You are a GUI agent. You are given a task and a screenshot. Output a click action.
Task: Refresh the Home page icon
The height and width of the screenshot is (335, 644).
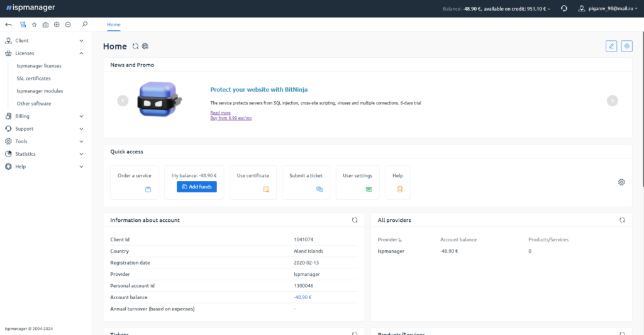(136, 47)
